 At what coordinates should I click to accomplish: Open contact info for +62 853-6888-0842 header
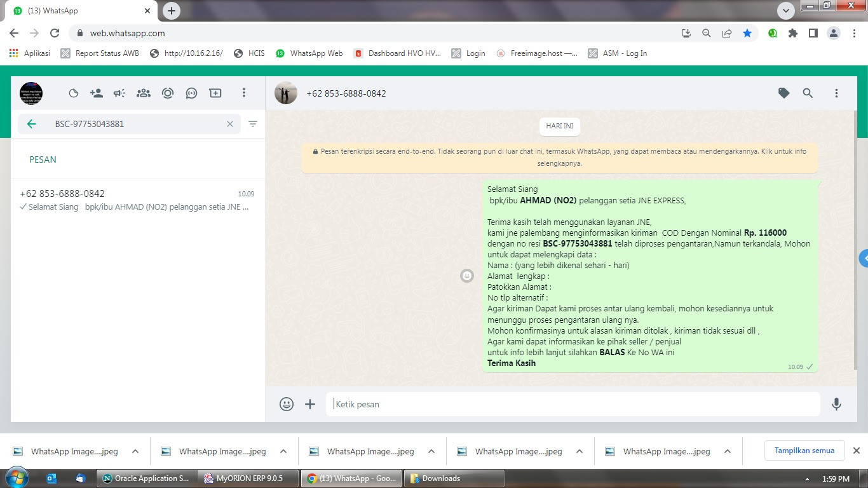(346, 93)
